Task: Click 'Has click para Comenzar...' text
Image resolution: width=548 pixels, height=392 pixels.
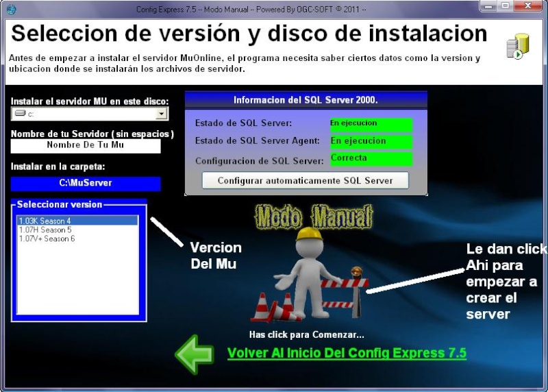Action: [306, 334]
